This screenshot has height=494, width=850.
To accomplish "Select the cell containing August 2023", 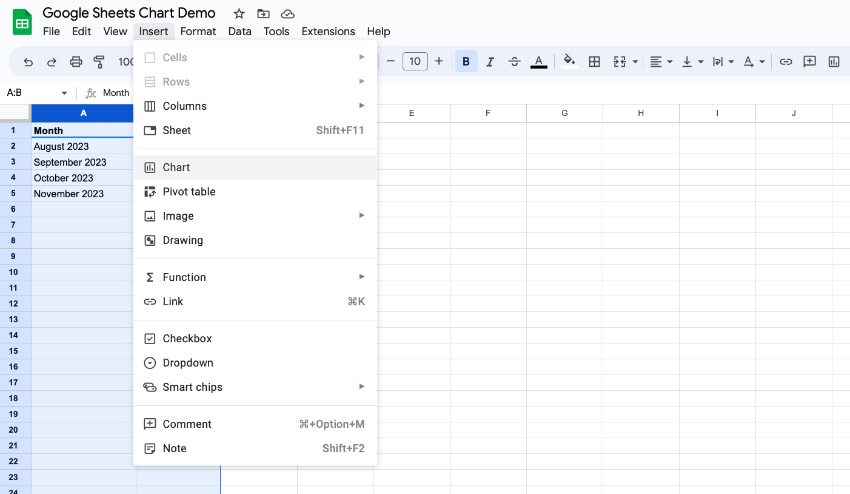I will (83, 146).
